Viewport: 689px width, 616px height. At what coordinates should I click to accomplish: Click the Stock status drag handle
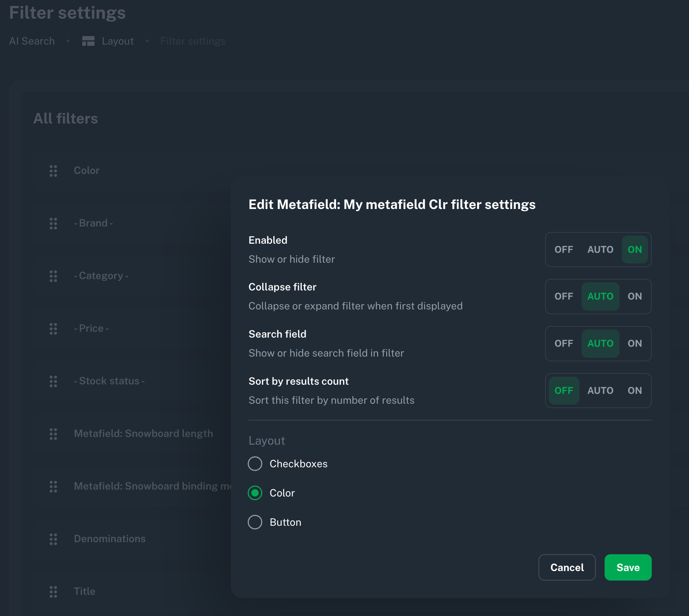click(x=53, y=381)
